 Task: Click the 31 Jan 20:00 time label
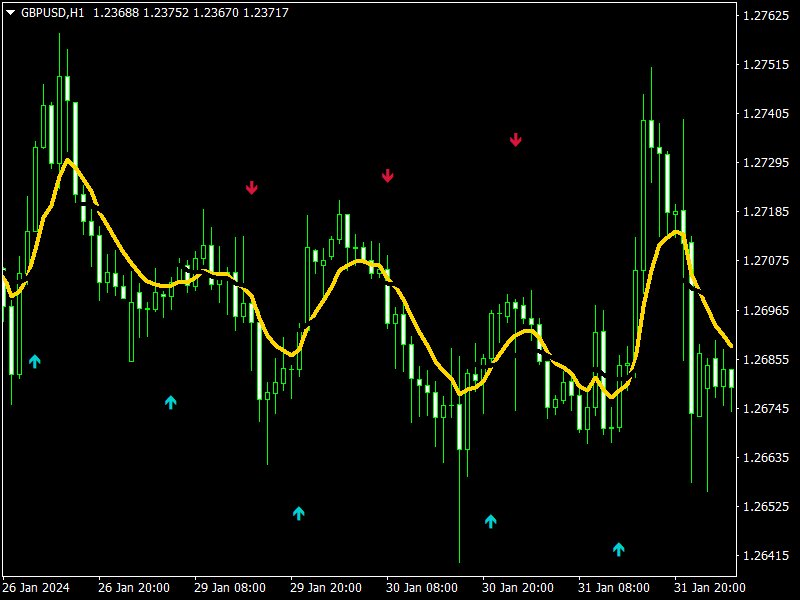709,588
